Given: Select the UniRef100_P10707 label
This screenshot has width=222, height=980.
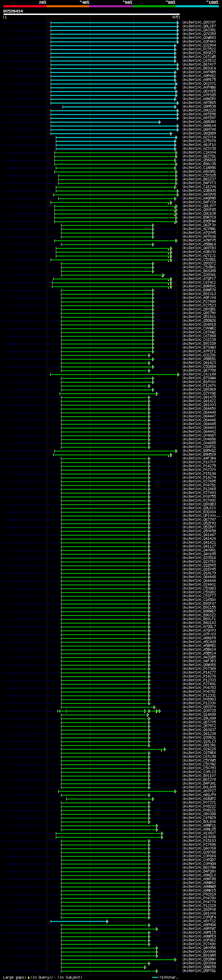Looking at the screenshot, I should 199,462.
